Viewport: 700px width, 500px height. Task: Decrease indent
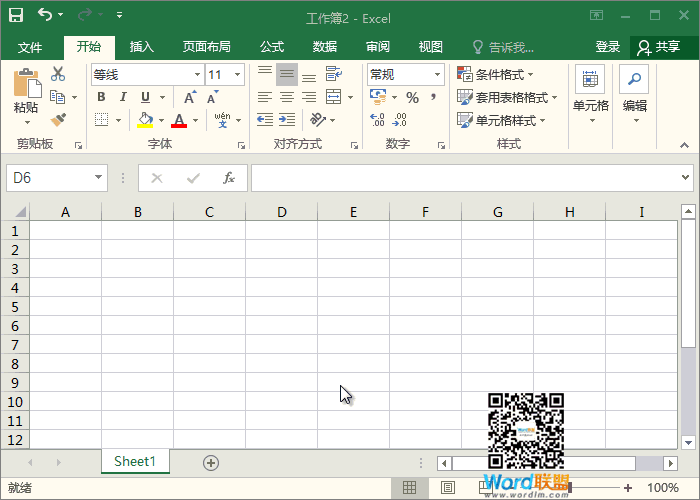(x=265, y=120)
